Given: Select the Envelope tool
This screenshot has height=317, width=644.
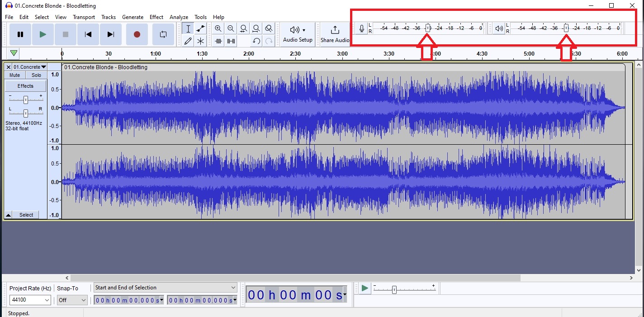Looking at the screenshot, I should click(201, 28).
